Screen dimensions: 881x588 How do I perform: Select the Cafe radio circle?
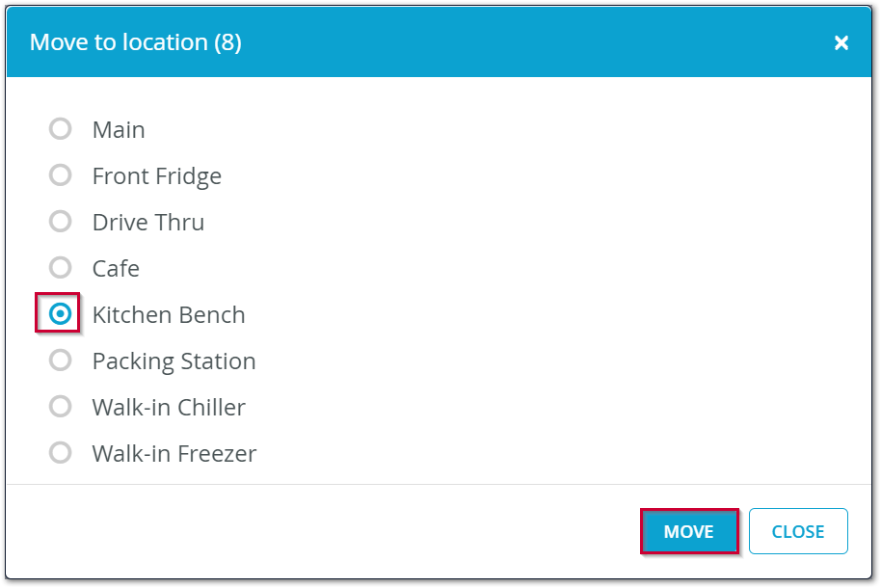pos(61,267)
